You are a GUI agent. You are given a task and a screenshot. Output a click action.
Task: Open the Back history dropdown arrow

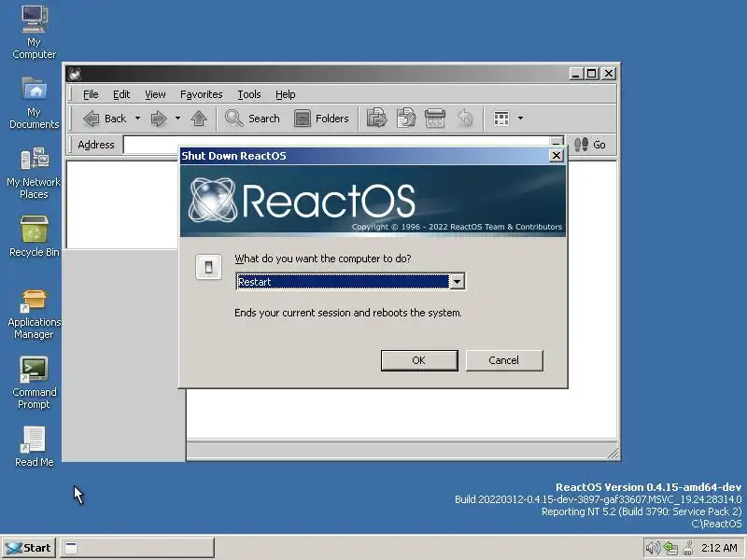point(137,119)
